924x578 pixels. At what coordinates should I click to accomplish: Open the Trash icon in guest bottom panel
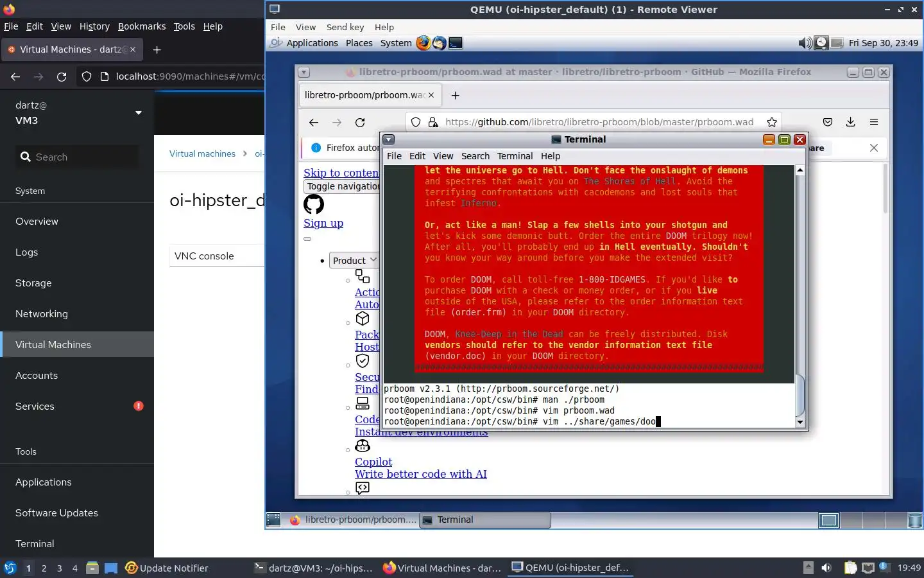915,520
